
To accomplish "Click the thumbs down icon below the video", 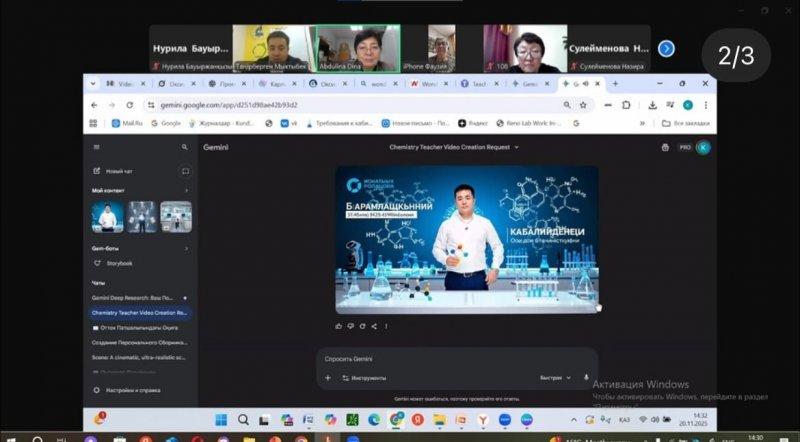I will pos(351,326).
